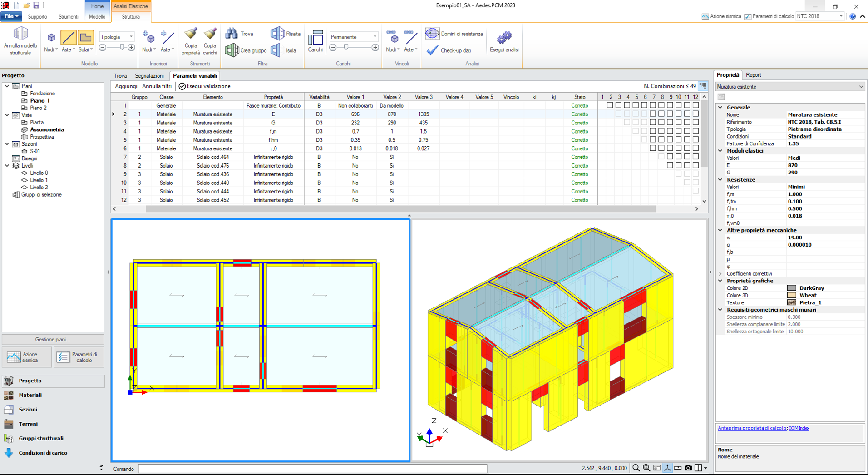868x475 pixels.
Task: Click the Esegui analisi gears icon
Action: (x=504, y=37)
